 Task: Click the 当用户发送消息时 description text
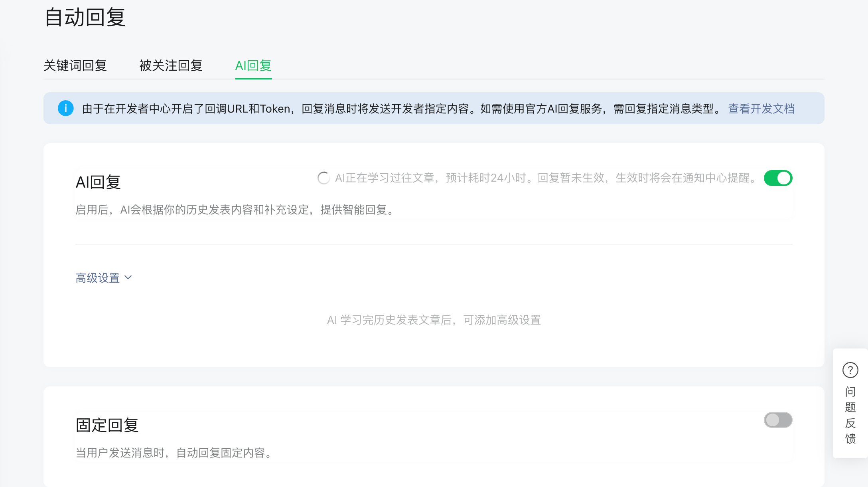click(x=174, y=453)
